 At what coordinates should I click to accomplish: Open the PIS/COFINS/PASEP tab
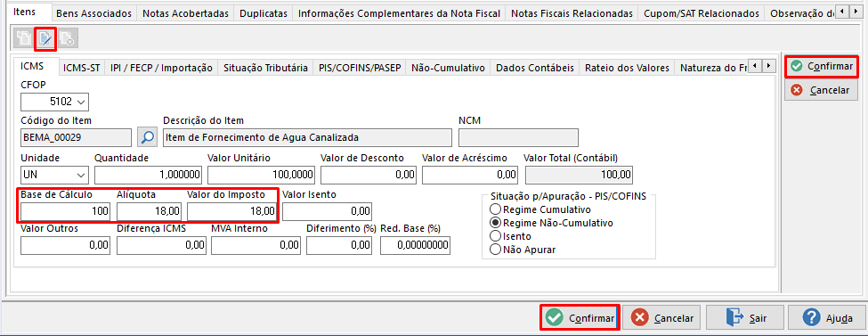(x=360, y=68)
